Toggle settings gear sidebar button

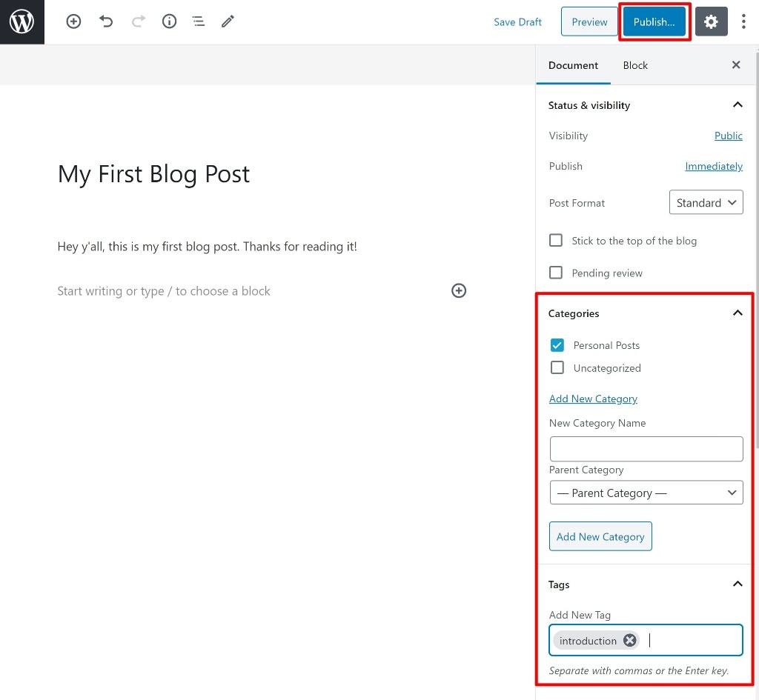pyautogui.click(x=711, y=21)
